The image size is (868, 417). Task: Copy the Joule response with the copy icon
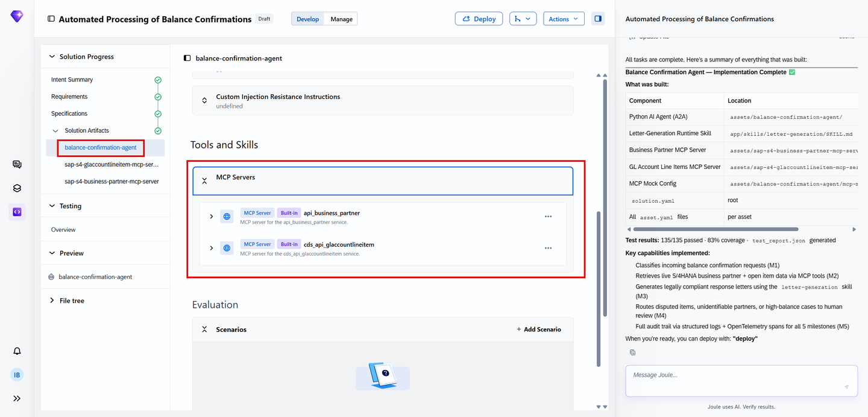pyautogui.click(x=632, y=352)
